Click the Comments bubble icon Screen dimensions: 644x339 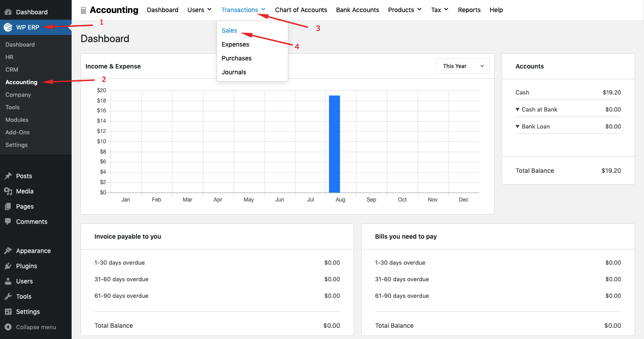[x=8, y=222]
